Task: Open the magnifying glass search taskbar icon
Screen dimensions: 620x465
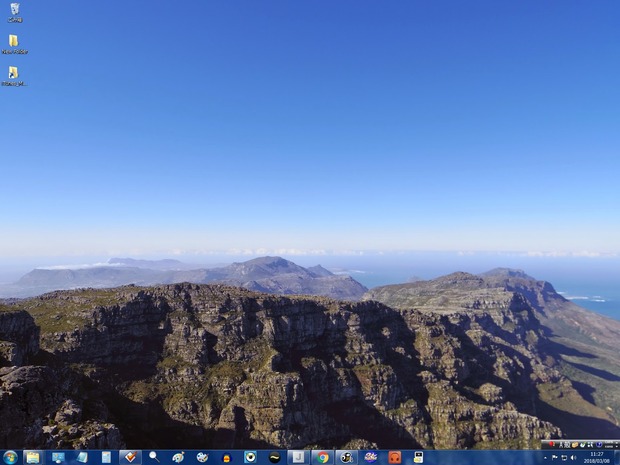Action: point(154,457)
